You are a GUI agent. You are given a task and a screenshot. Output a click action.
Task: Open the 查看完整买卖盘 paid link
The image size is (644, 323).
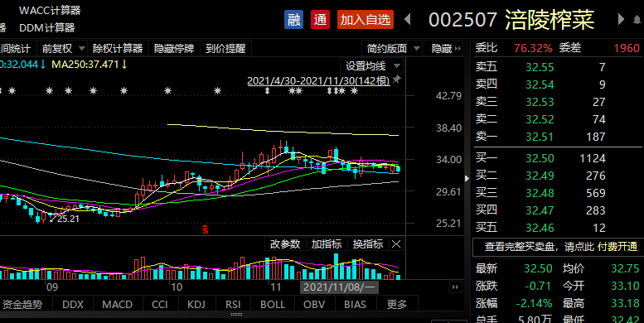[560, 247]
